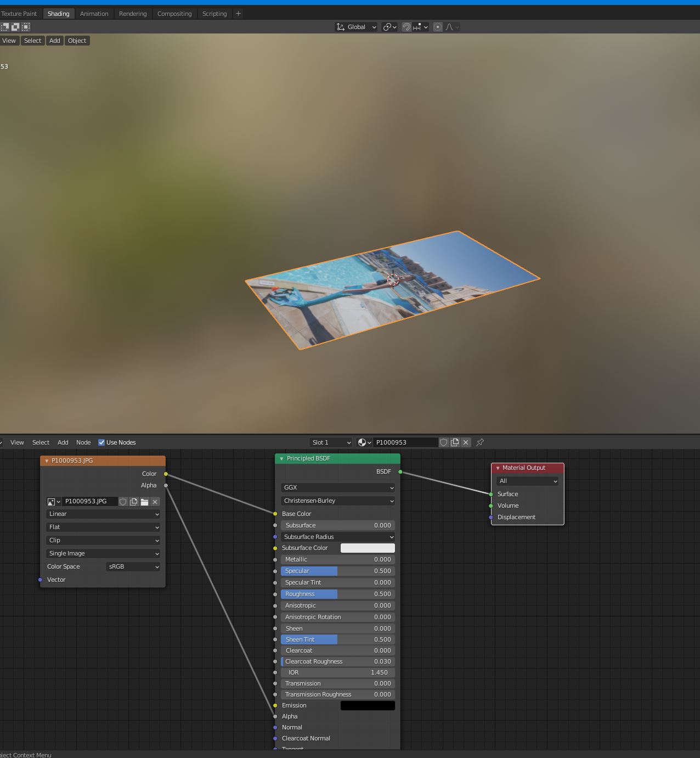Open the Node menu in node editor
The height and width of the screenshot is (758, 700).
point(83,442)
